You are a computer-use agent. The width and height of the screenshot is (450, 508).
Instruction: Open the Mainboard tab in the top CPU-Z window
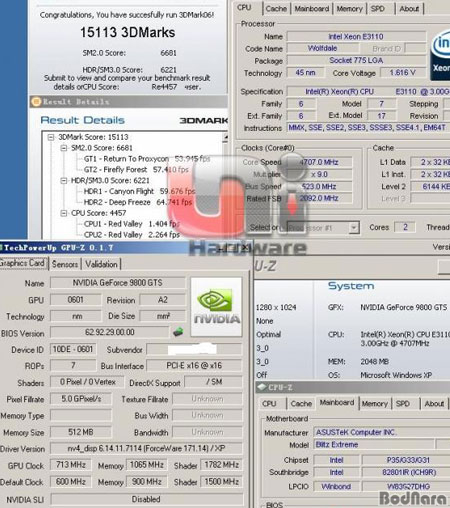coord(312,9)
